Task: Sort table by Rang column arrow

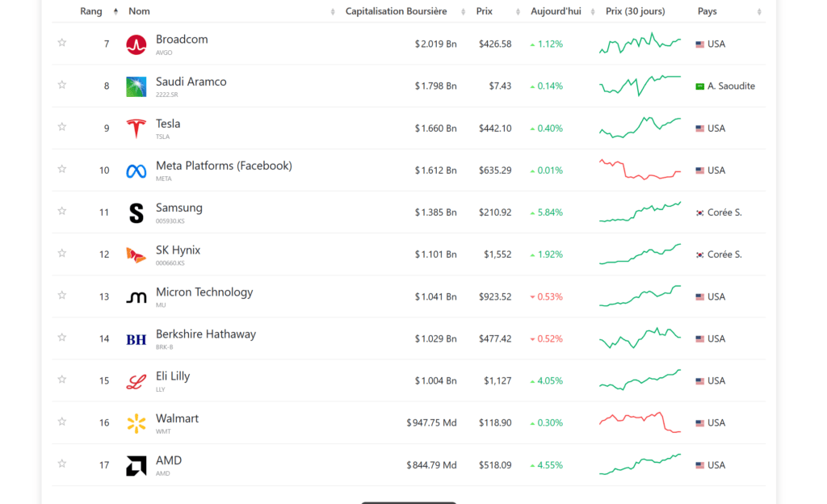Action: [115, 11]
